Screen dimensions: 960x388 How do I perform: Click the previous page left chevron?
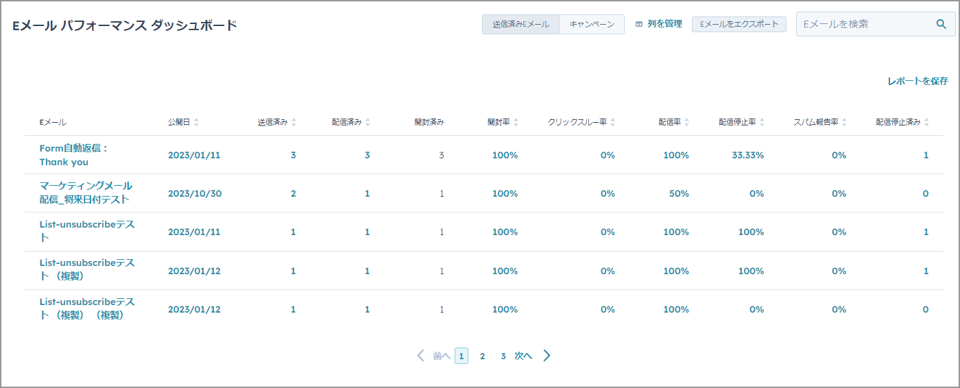tap(421, 356)
